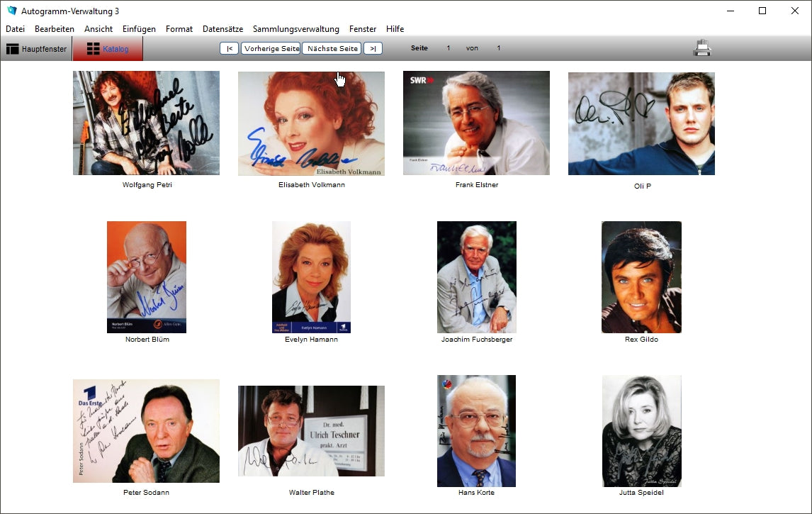Click the Hilfe menu
This screenshot has height=514, width=812.
point(395,29)
